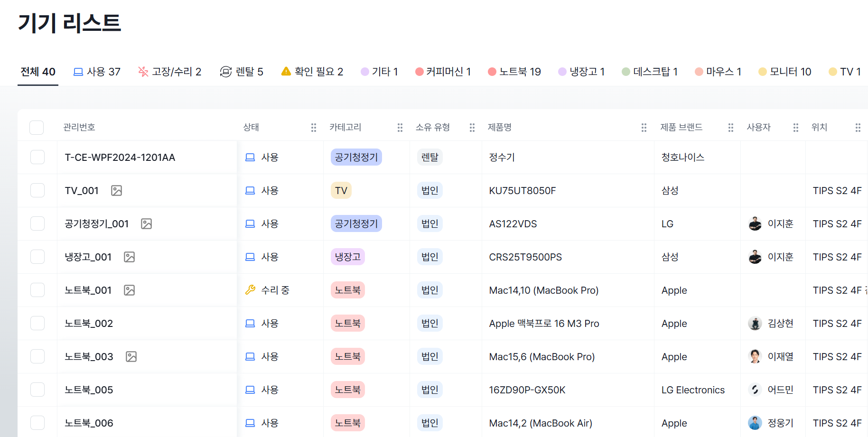Open the 소유 유형 column options handle
The image size is (868, 437).
click(x=472, y=128)
